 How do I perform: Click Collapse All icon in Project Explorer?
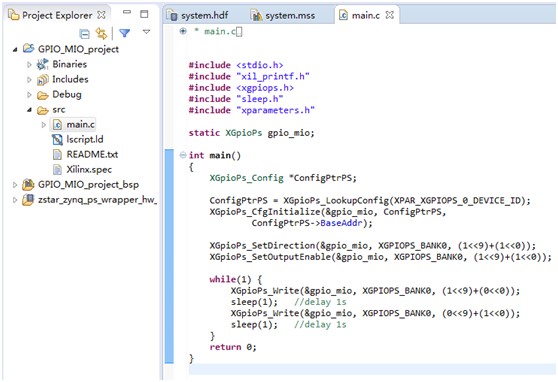pyautogui.click(x=84, y=34)
